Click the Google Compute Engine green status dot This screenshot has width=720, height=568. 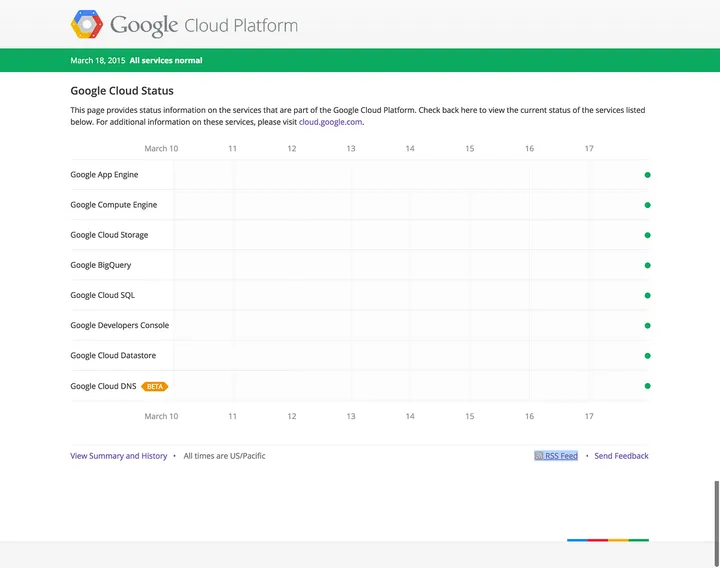click(x=647, y=205)
